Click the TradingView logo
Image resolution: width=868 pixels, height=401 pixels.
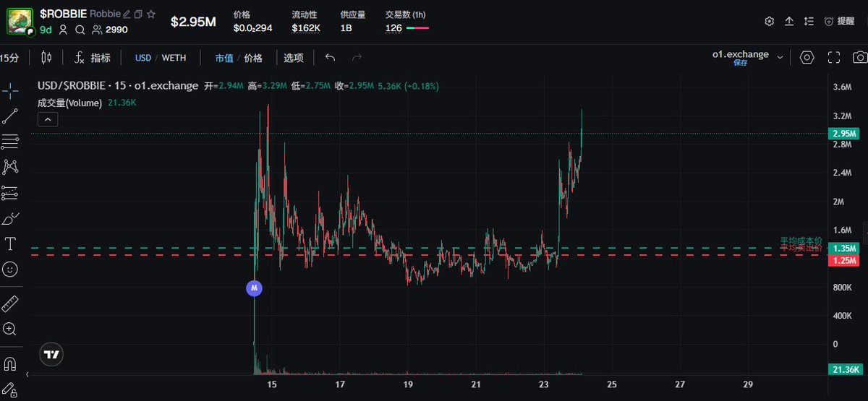[x=51, y=354]
